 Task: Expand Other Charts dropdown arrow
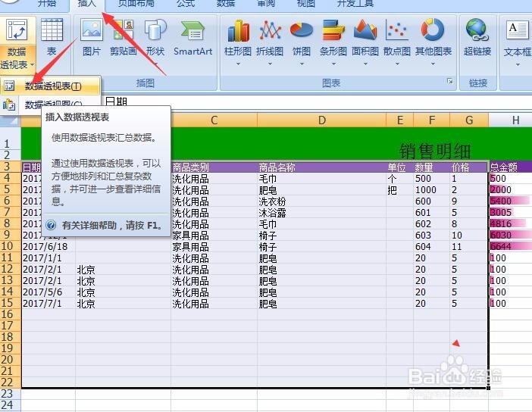(433, 64)
